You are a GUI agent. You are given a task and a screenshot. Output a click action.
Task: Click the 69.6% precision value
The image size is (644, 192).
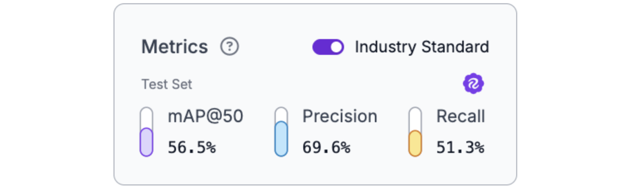coord(326,147)
